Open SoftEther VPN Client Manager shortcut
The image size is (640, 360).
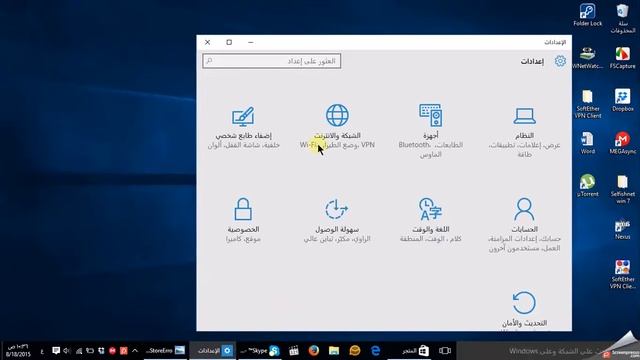click(622, 274)
